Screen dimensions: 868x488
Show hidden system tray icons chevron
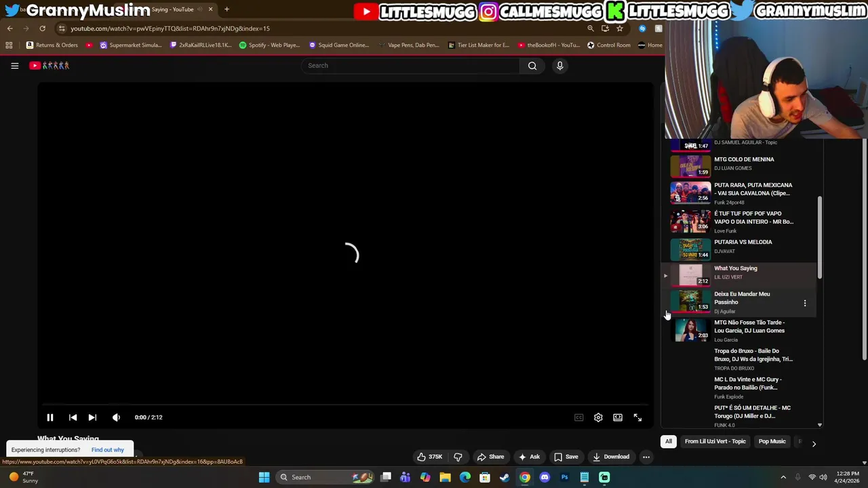(783, 477)
